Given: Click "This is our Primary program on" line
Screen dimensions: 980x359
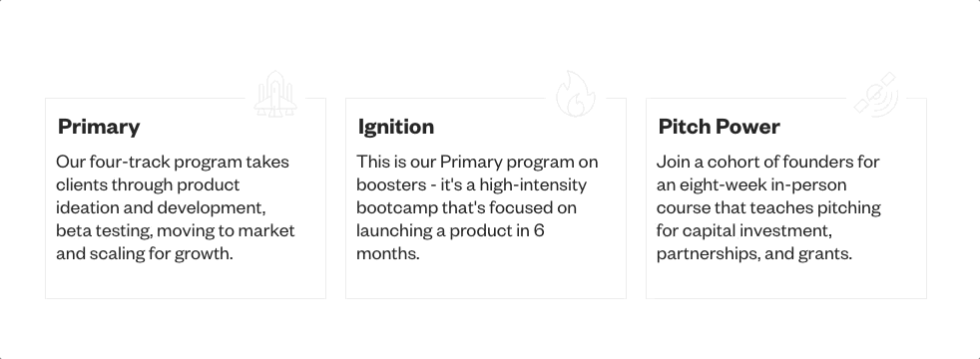Looking at the screenshot, I should tap(477, 162).
